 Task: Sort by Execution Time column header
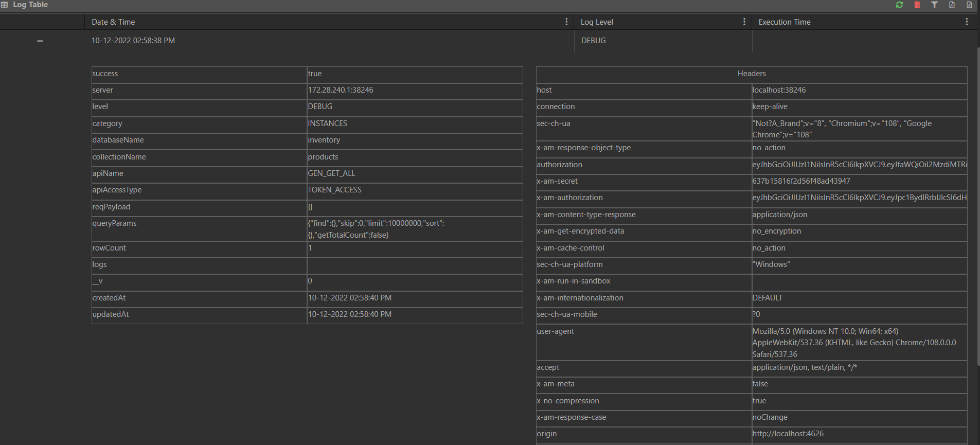click(785, 22)
